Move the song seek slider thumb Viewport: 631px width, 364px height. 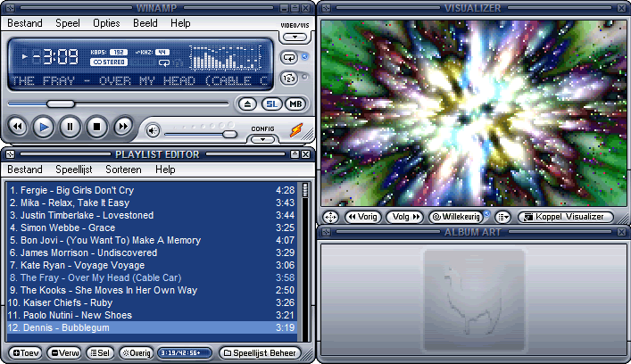[x=61, y=103]
